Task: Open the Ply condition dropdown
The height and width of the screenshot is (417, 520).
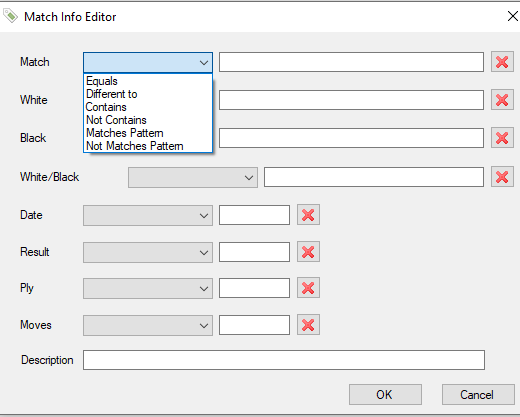Action: click(148, 288)
